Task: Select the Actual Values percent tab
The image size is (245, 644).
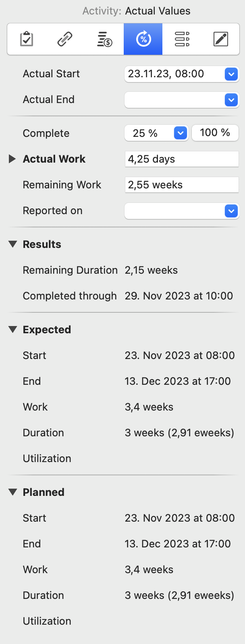Action: tap(143, 39)
